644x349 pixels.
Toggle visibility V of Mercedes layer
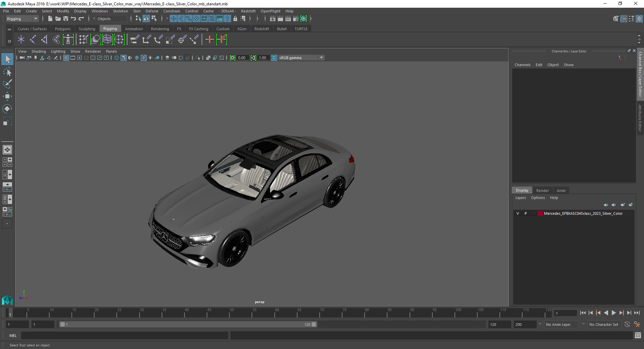(518, 213)
